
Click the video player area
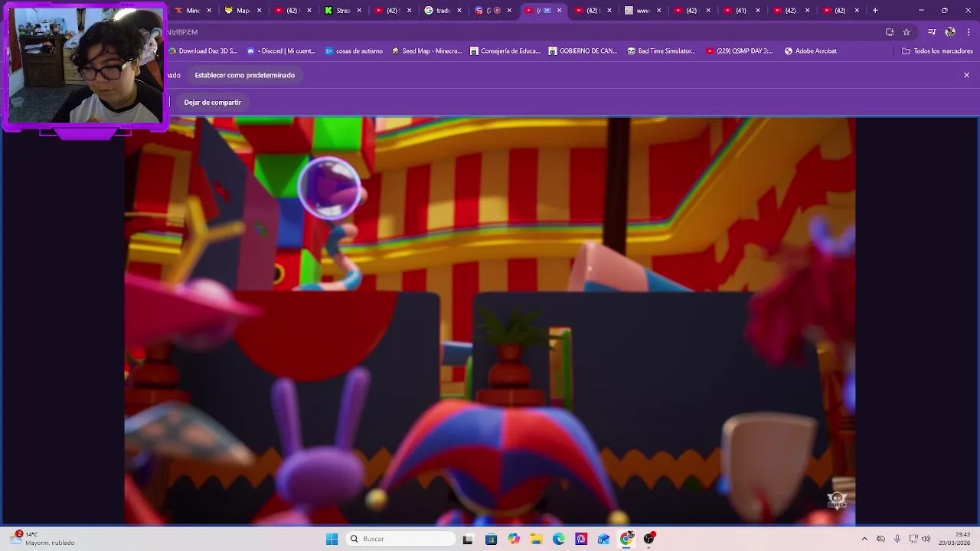[x=490, y=321]
